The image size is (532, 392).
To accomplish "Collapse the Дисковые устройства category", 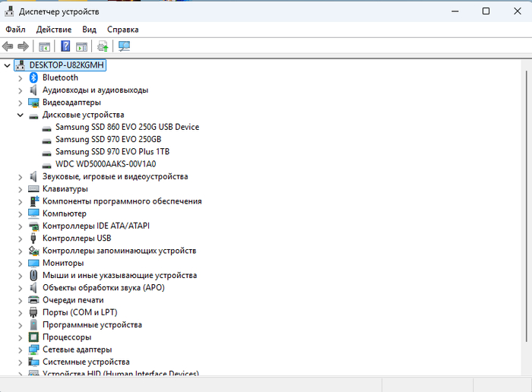I will (21, 115).
